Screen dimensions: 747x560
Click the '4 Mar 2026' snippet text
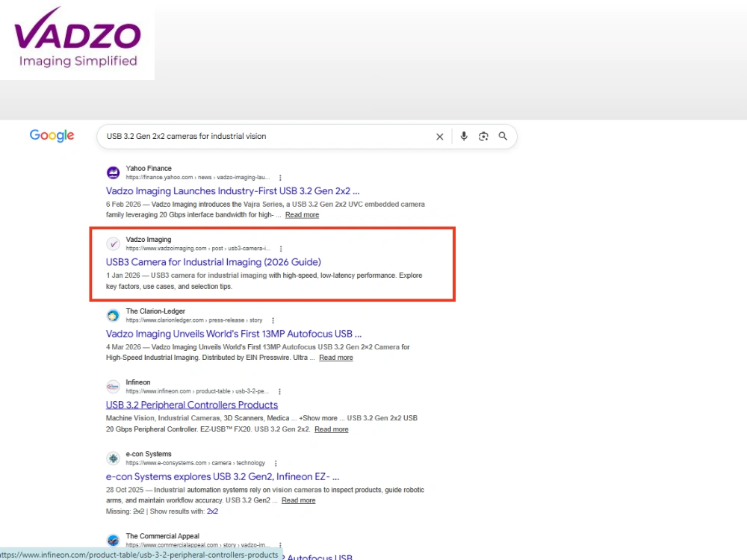tap(123, 347)
